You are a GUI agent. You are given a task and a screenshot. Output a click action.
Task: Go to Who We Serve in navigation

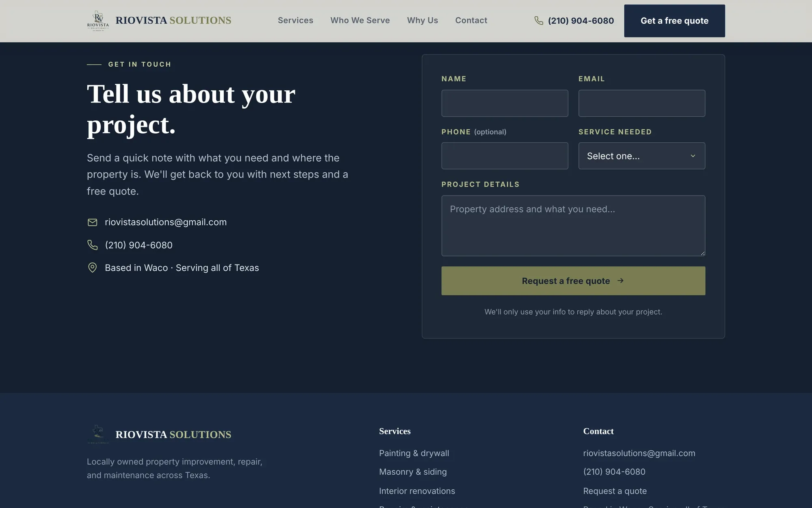pyautogui.click(x=360, y=20)
